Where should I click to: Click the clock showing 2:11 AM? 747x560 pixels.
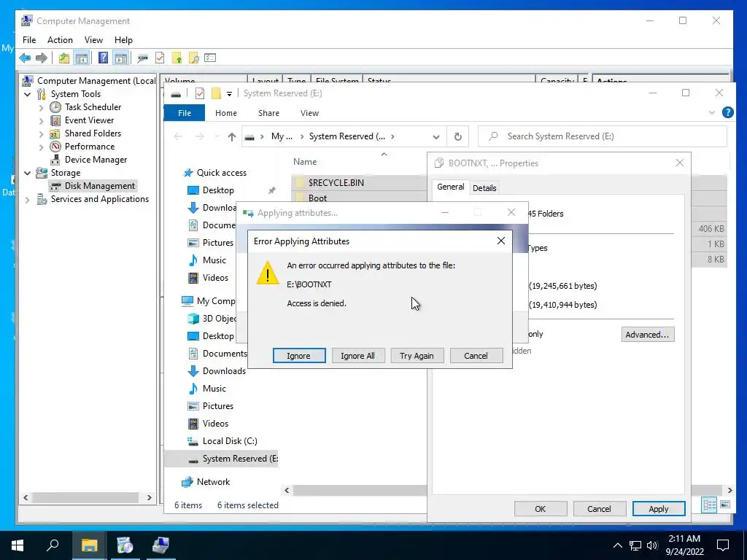[684, 539]
